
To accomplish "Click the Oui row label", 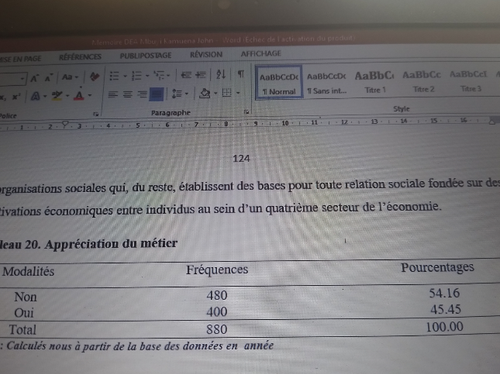I will [x=24, y=313].
